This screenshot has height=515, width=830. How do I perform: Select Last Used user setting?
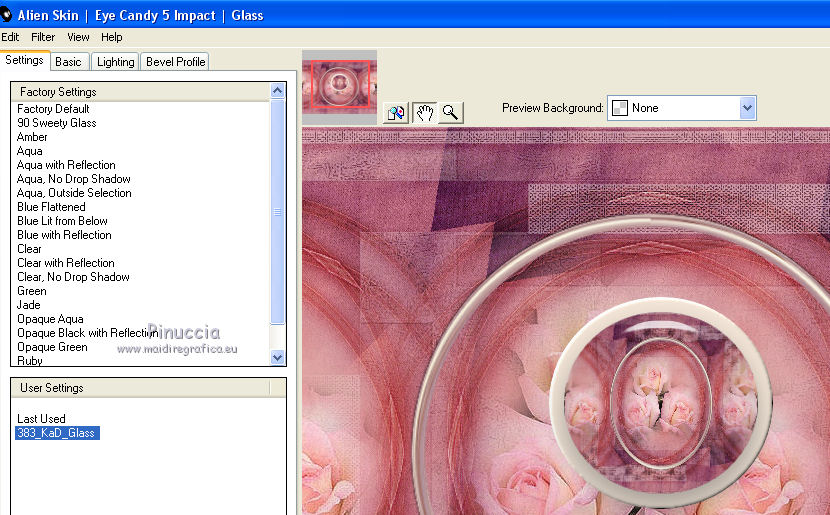pos(41,419)
